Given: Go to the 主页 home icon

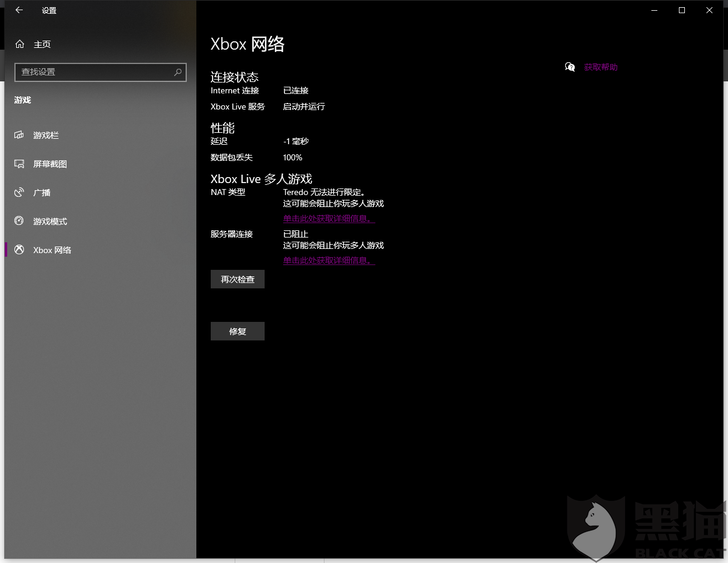Looking at the screenshot, I should pyautogui.click(x=20, y=44).
